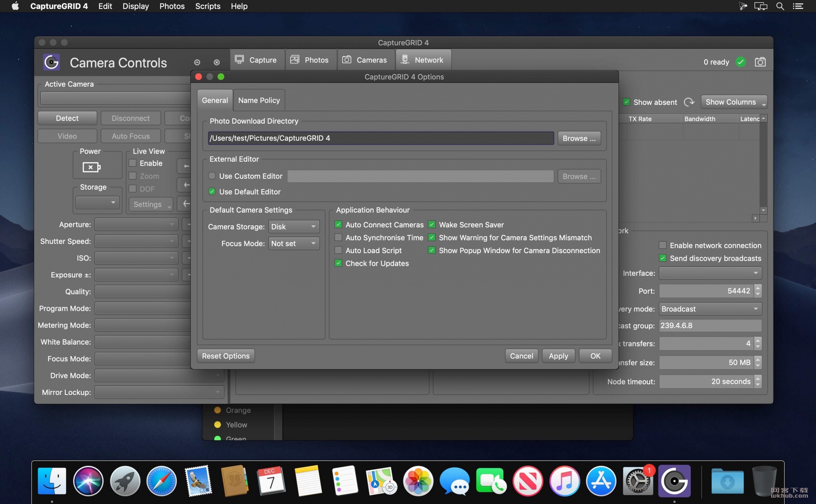Open Music app in the Dock
Viewport: 816px width, 504px height.
(565, 481)
